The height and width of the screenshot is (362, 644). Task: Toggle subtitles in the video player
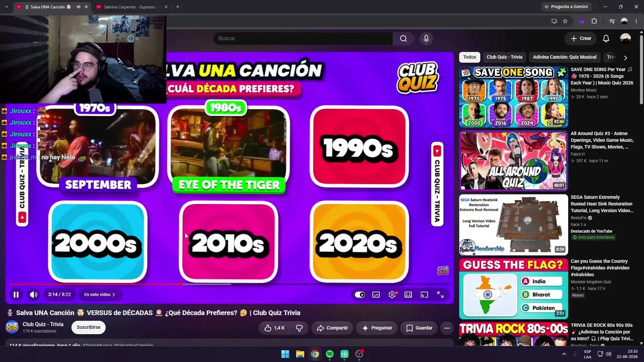(376, 295)
